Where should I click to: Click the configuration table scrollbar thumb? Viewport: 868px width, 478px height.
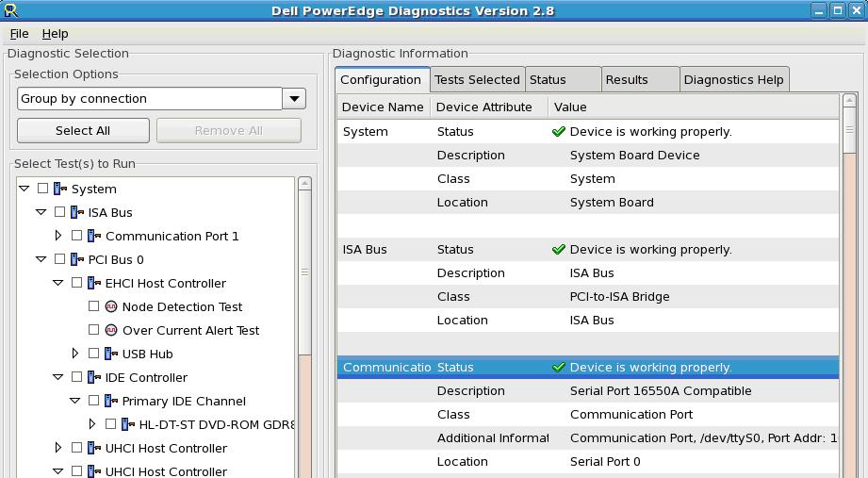[x=849, y=130]
